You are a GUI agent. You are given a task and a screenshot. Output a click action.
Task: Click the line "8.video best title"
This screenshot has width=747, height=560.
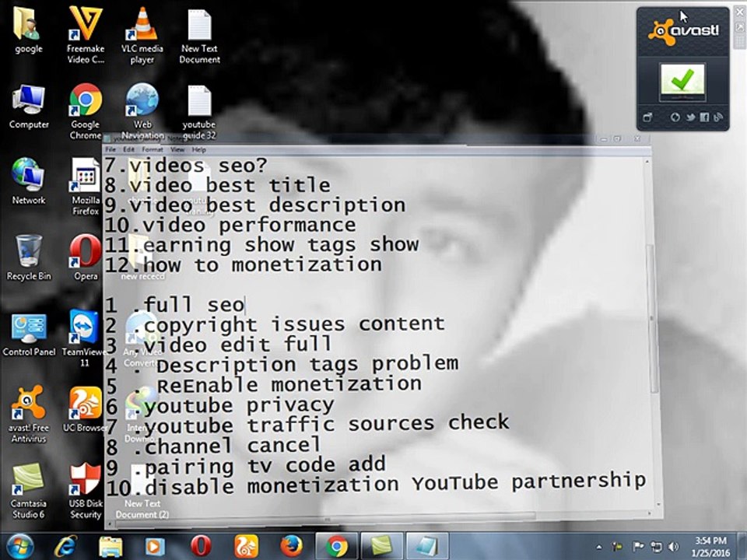[x=217, y=185]
